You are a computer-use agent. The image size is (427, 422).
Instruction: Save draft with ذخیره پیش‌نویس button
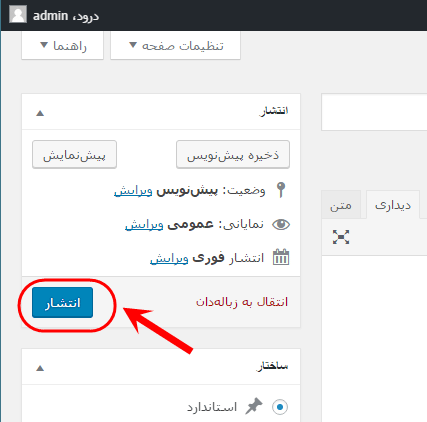[233, 155]
